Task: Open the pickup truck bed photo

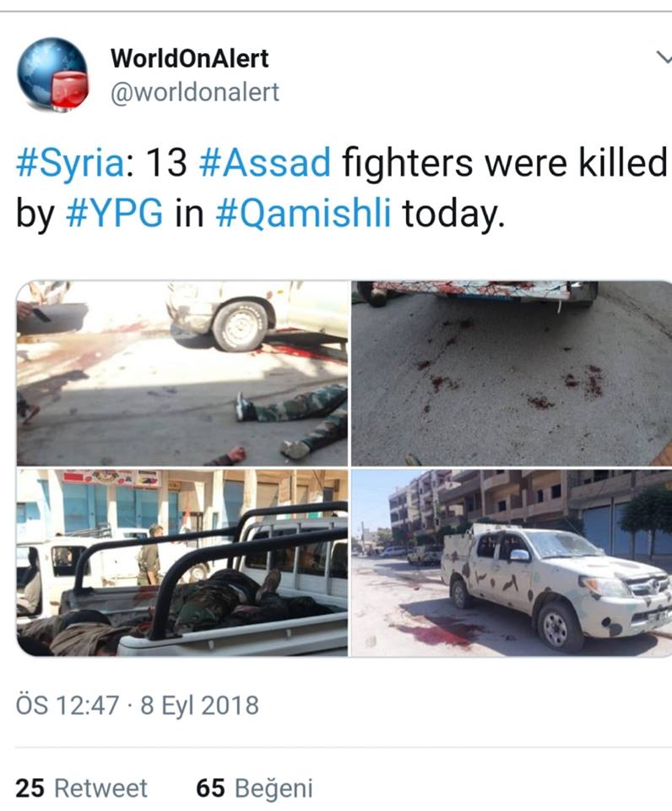Action: (x=182, y=563)
